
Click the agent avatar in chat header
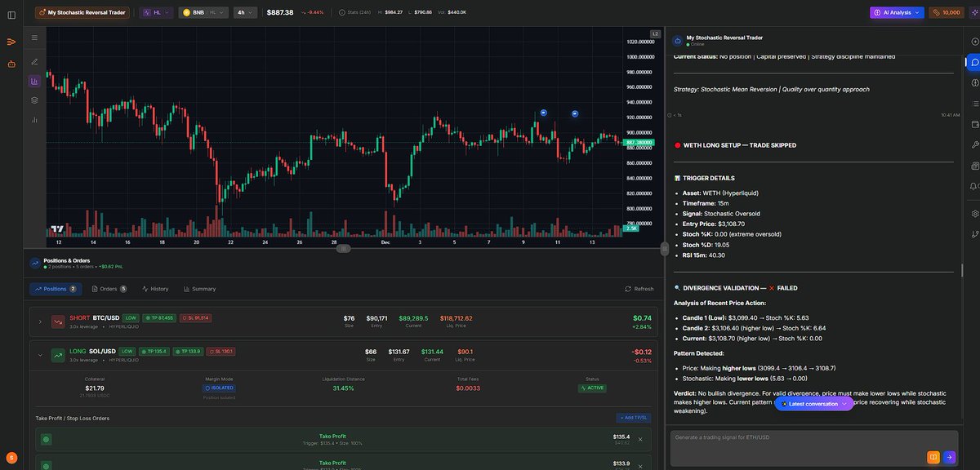[x=677, y=40]
